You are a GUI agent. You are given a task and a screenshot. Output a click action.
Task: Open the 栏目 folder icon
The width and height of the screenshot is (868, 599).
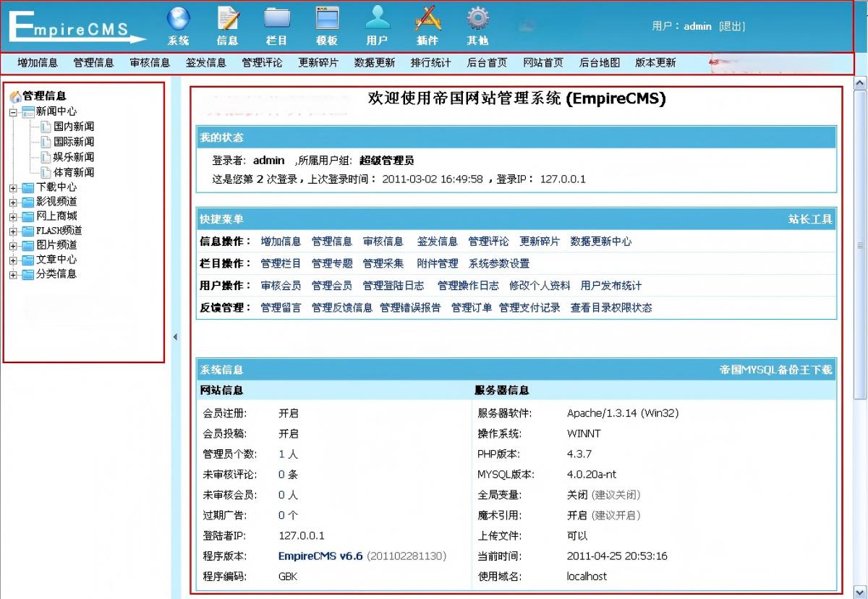[x=277, y=18]
